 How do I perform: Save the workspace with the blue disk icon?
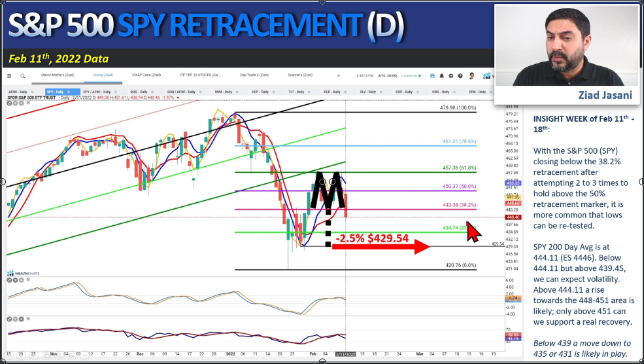coord(432,76)
